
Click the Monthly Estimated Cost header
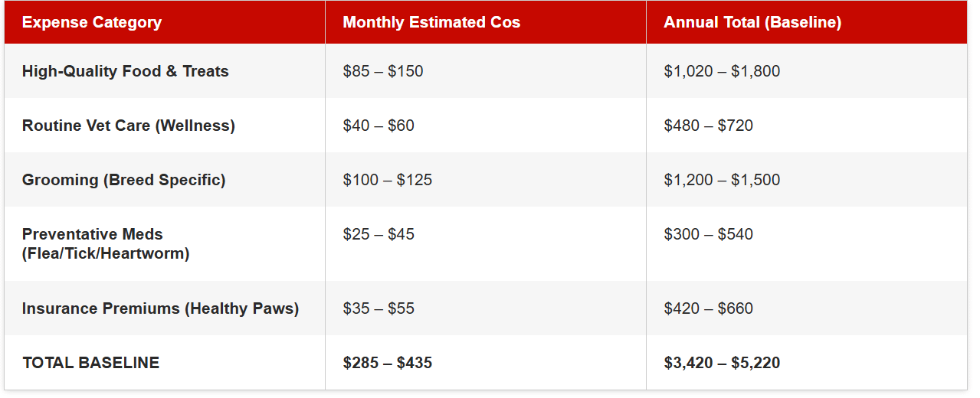tap(431, 22)
